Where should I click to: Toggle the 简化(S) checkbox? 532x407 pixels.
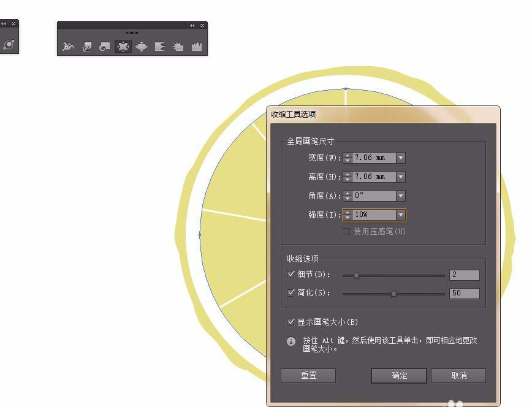[x=291, y=292]
